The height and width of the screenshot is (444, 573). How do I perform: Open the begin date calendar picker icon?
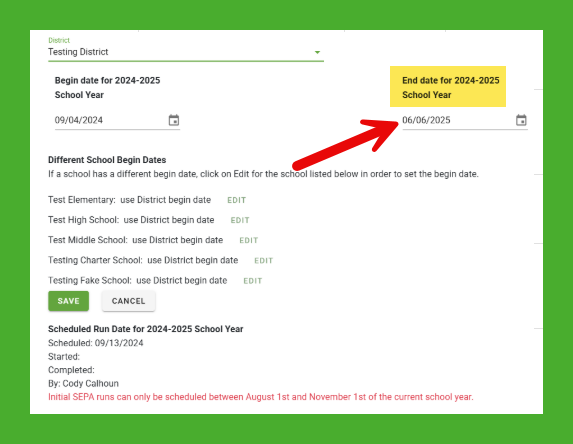coord(174,120)
